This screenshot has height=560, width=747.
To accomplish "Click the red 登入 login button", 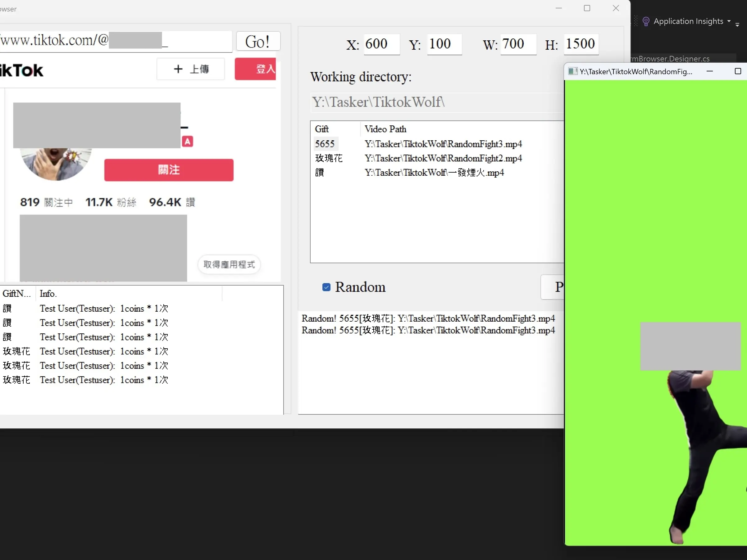I will click(x=256, y=69).
